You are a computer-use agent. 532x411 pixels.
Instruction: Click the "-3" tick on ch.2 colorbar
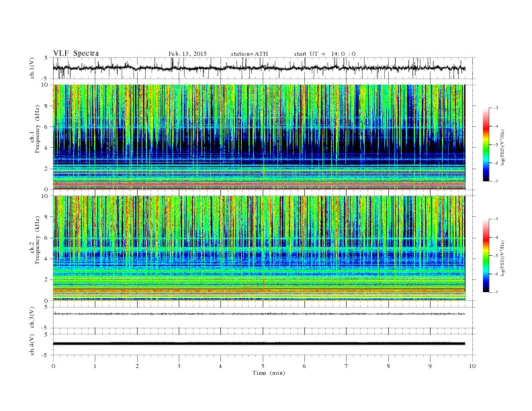pyautogui.click(x=495, y=219)
